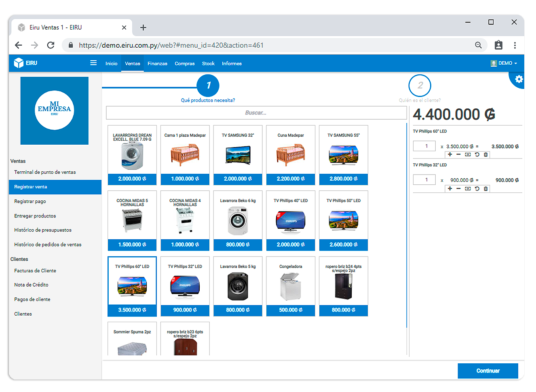
Task: Close the Eiru Ventas browser tab
Action: [x=124, y=27]
